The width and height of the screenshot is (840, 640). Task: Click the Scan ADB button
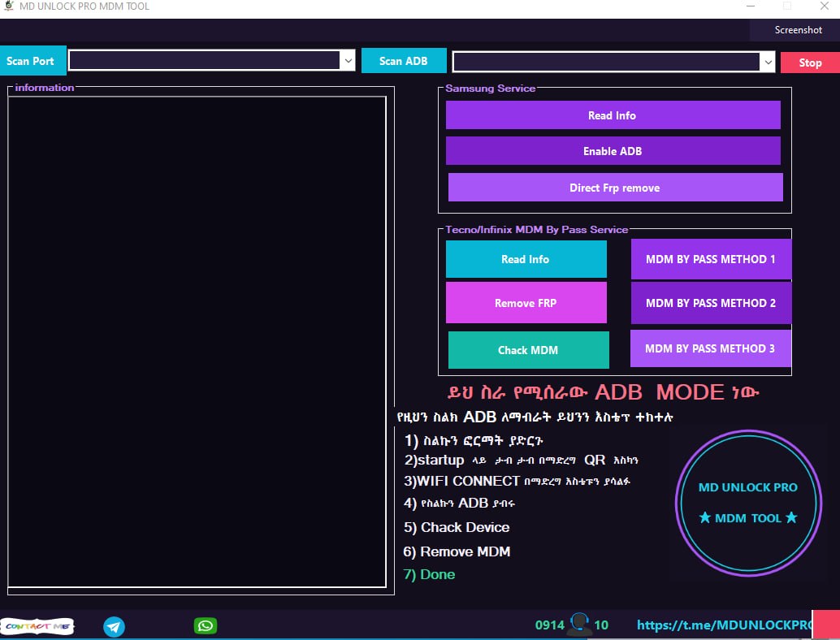[x=404, y=61]
